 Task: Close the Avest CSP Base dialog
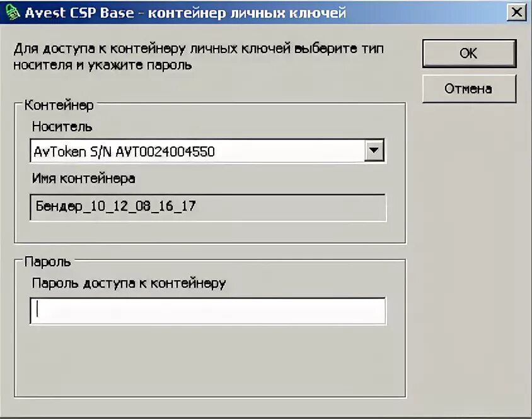(x=516, y=13)
